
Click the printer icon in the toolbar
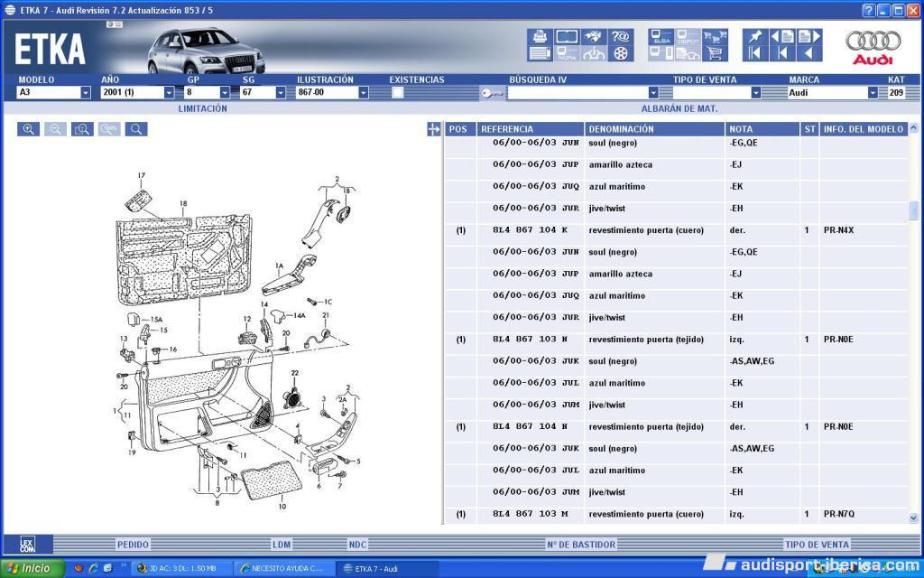(x=540, y=36)
